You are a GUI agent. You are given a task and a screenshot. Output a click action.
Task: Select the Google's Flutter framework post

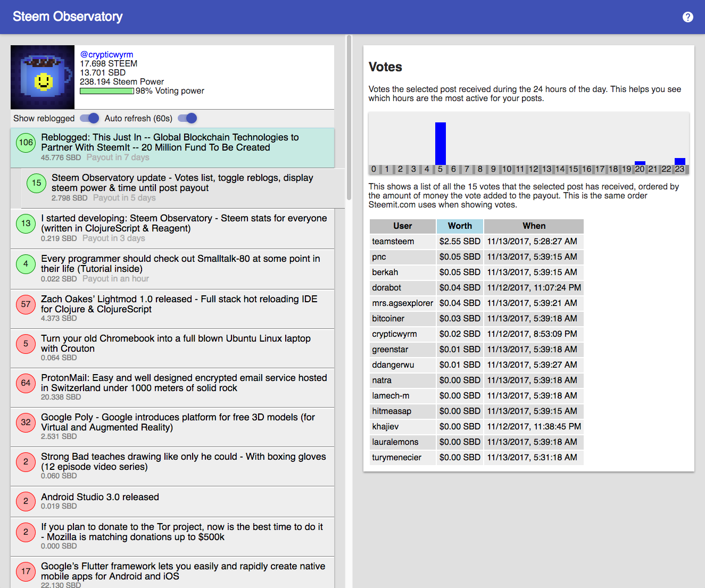pos(172,573)
